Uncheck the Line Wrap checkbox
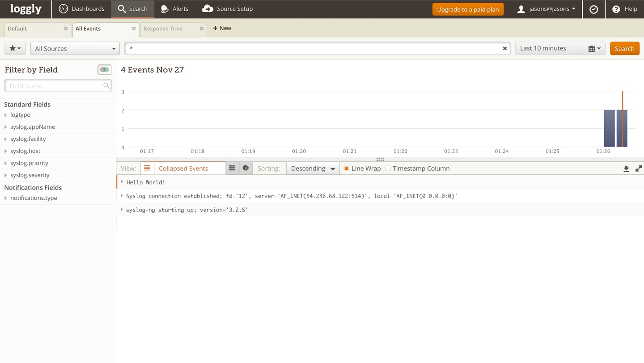Viewport: 644px width, 363px height. tap(346, 169)
